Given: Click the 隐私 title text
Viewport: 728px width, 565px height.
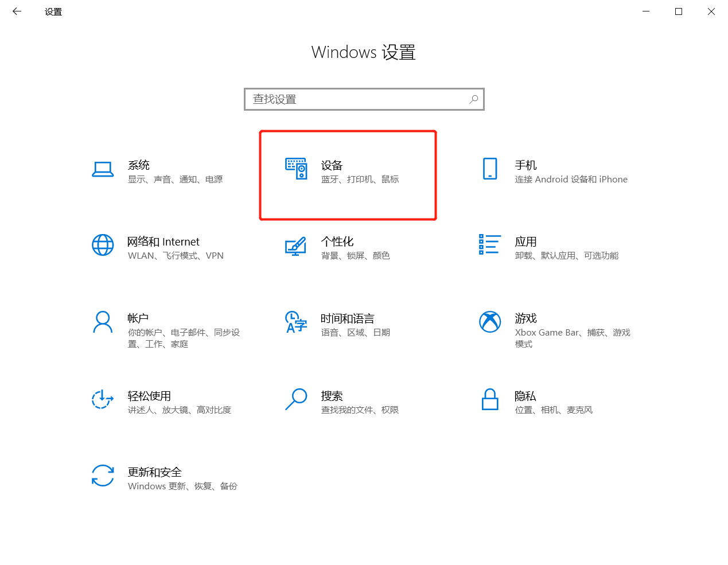Looking at the screenshot, I should (x=525, y=396).
